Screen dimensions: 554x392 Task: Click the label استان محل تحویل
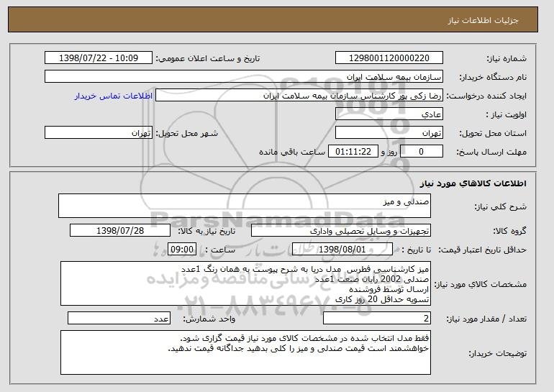(x=493, y=134)
